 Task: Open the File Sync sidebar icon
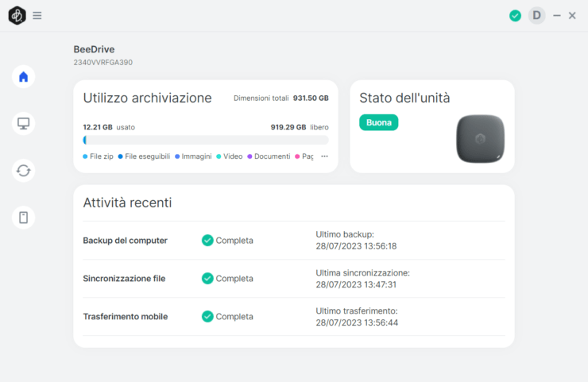tap(24, 170)
